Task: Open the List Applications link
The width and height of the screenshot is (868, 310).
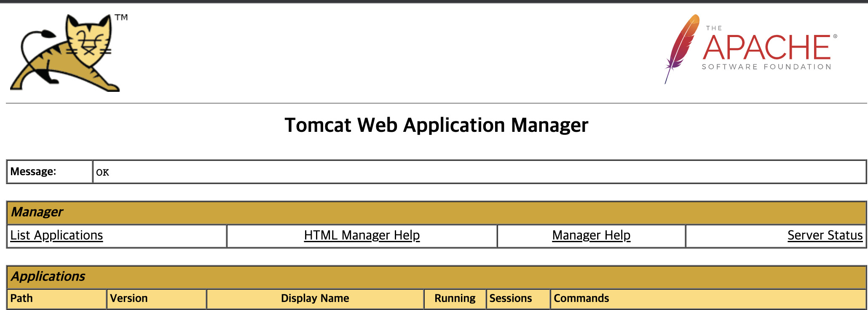Action: (x=56, y=235)
